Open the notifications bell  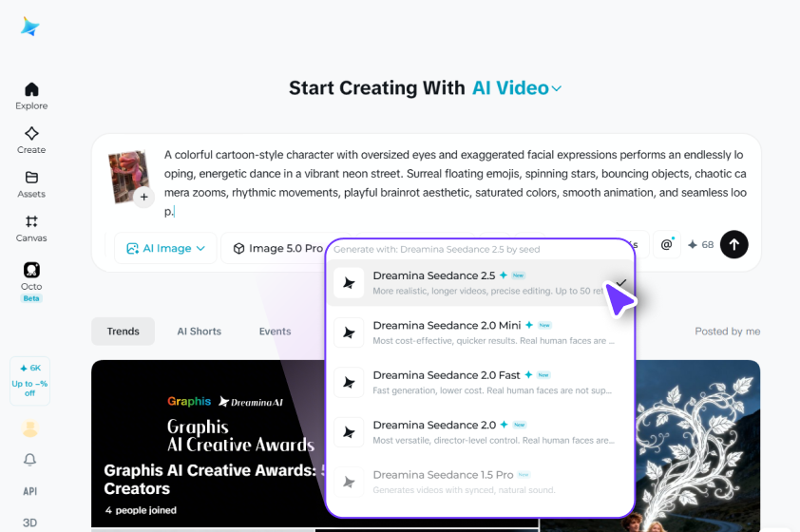30,460
